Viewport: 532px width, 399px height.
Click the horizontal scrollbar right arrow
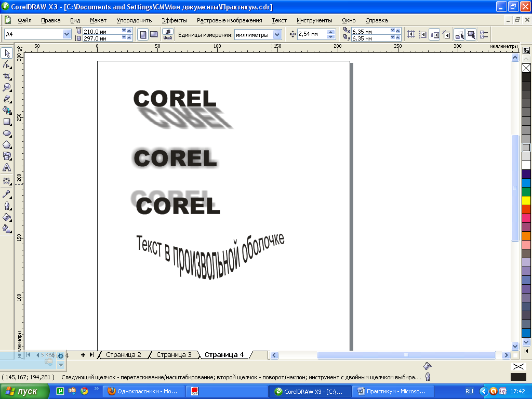(506, 355)
